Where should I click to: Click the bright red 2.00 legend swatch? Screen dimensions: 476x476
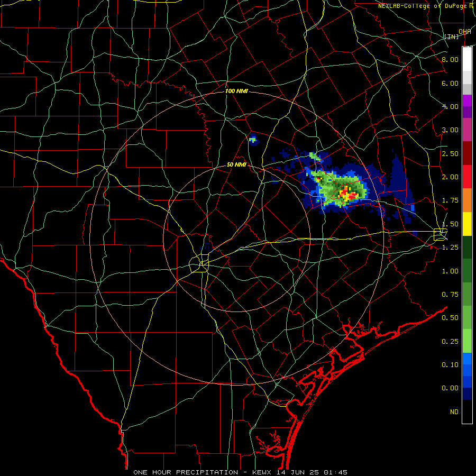(467, 176)
